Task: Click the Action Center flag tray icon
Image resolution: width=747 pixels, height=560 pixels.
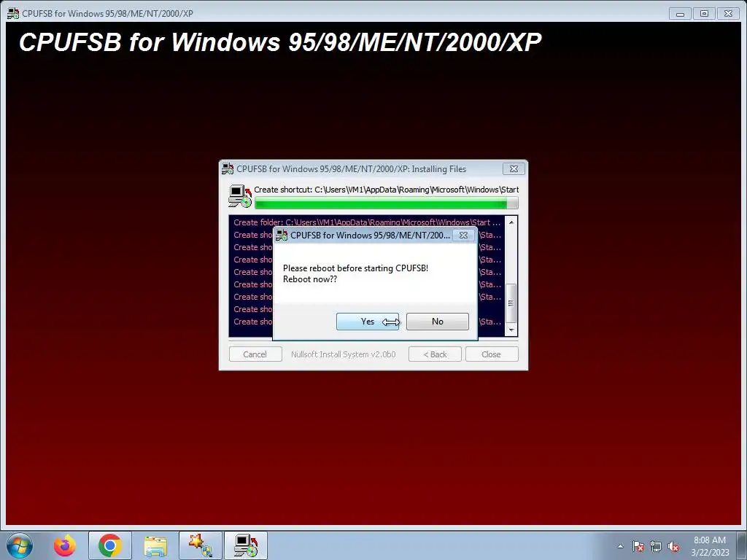Action: pos(638,546)
